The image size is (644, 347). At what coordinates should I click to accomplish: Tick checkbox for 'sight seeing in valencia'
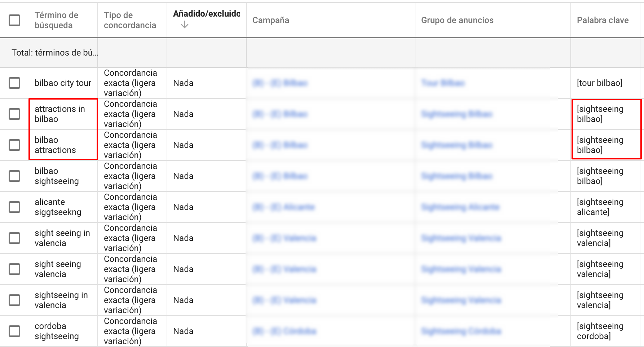tap(14, 238)
